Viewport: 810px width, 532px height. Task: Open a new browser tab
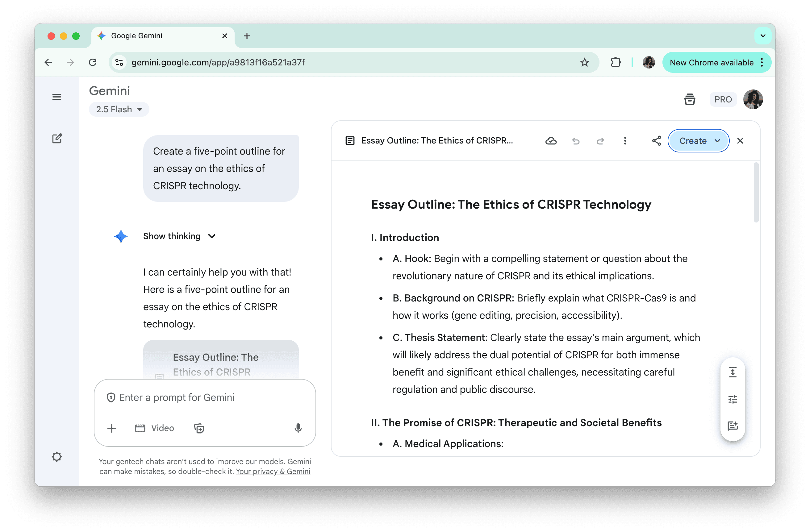pos(247,36)
